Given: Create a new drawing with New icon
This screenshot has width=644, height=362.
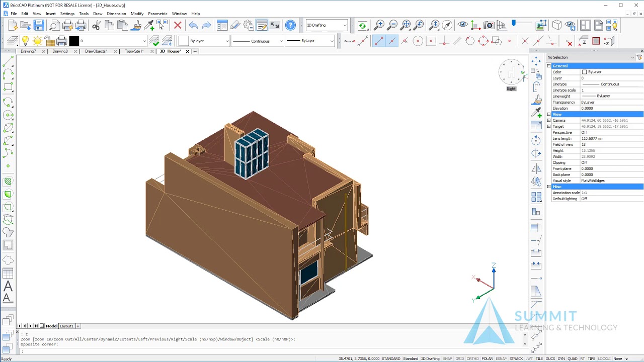Looking at the screenshot, I should pyautogui.click(x=13, y=25).
